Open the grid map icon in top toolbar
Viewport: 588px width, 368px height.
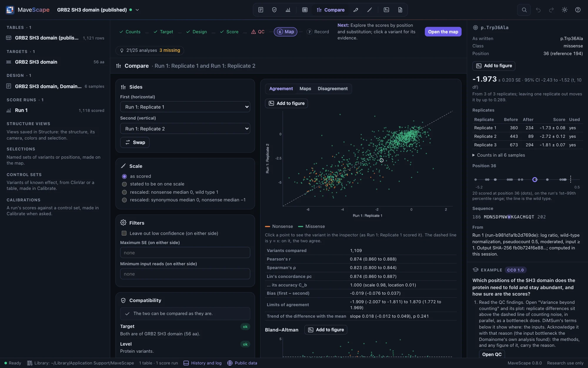click(x=305, y=10)
